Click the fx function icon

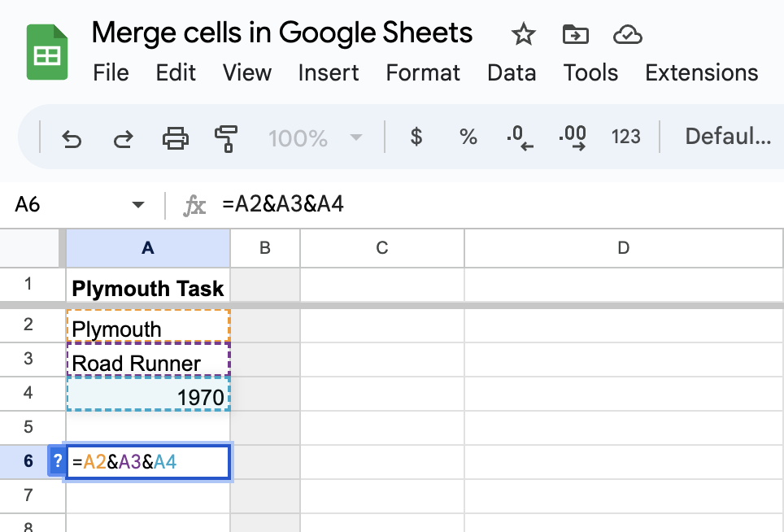[194, 206]
